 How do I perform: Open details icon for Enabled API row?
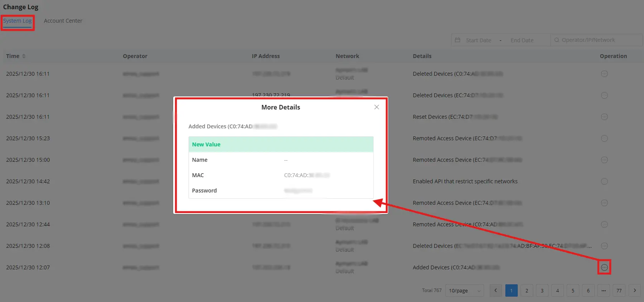coord(604,181)
